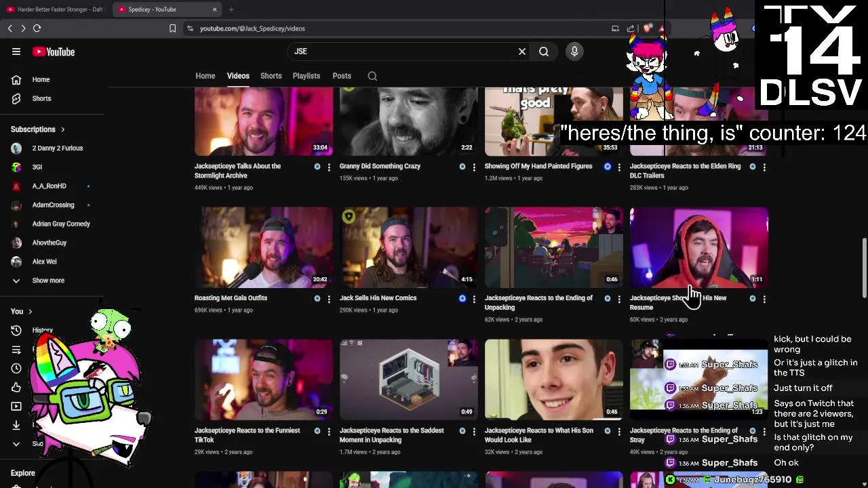Viewport: 868px width, 488px height.
Task: Open the Posts tab
Action: [x=342, y=76]
